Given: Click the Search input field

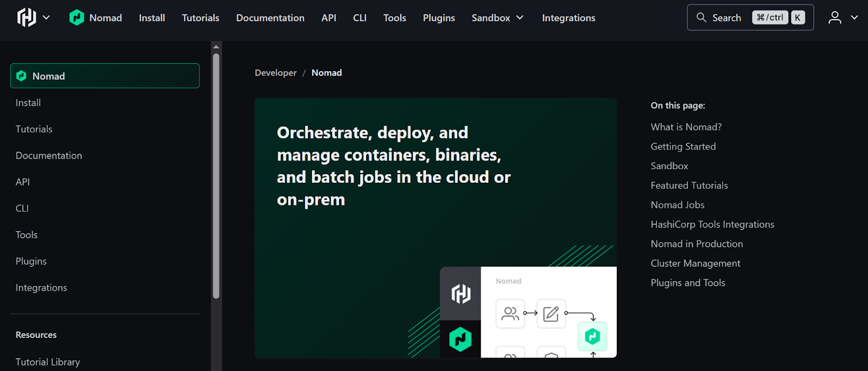Looking at the screenshot, I should (x=750, y=17).
